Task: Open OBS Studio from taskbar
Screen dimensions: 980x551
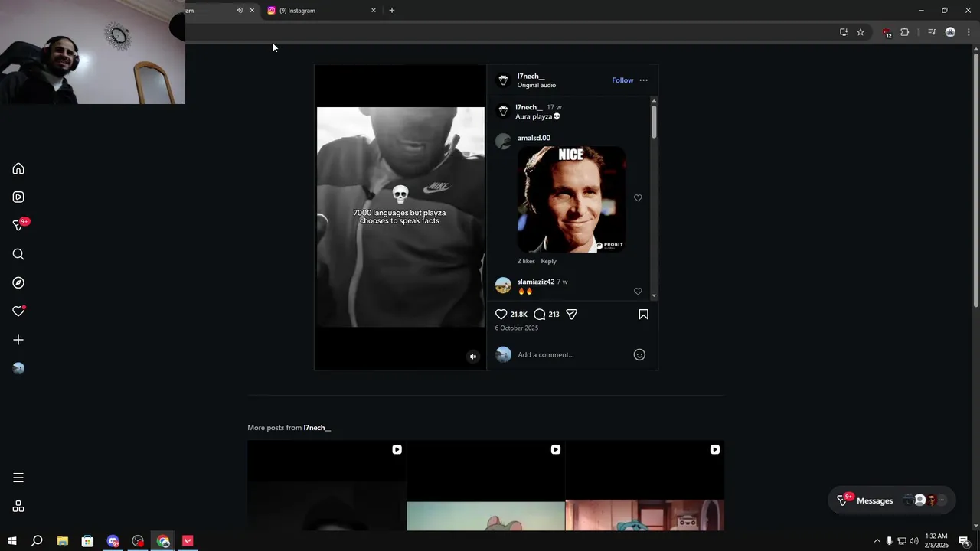Action: pos(138,541)
